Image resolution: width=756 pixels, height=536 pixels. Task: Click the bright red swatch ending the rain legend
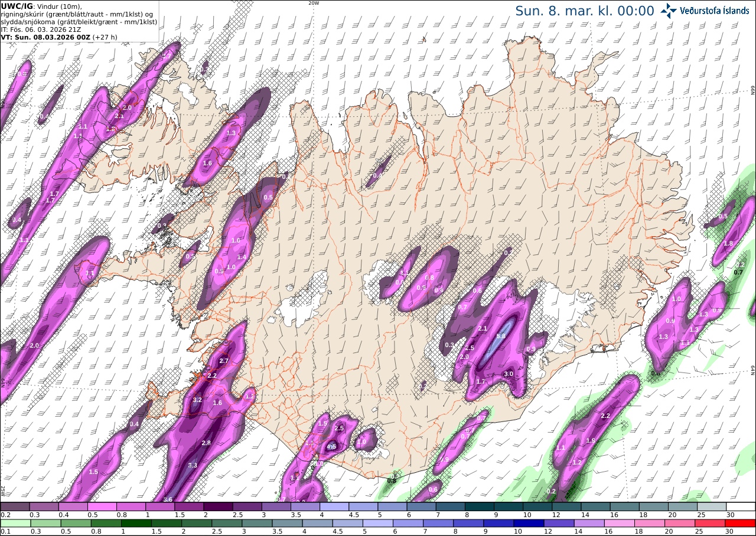point(741,523)
